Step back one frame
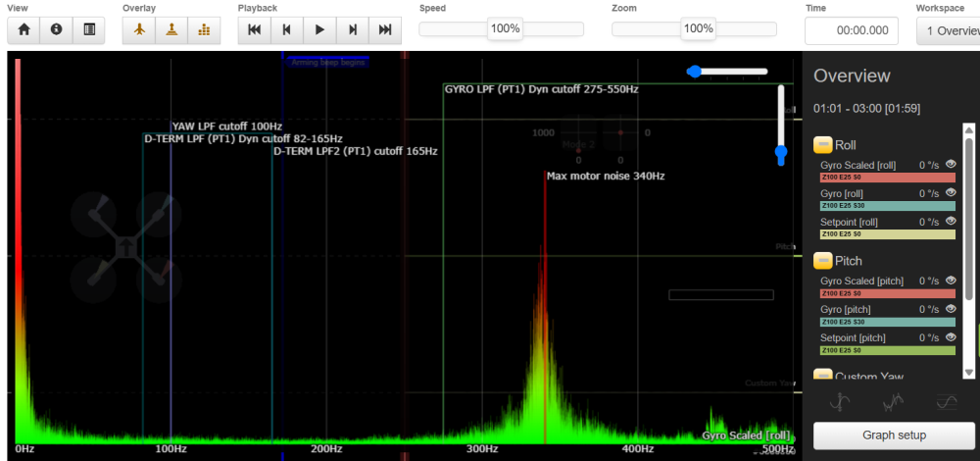Screen dimensions: 980x461 tap(286, 29)
